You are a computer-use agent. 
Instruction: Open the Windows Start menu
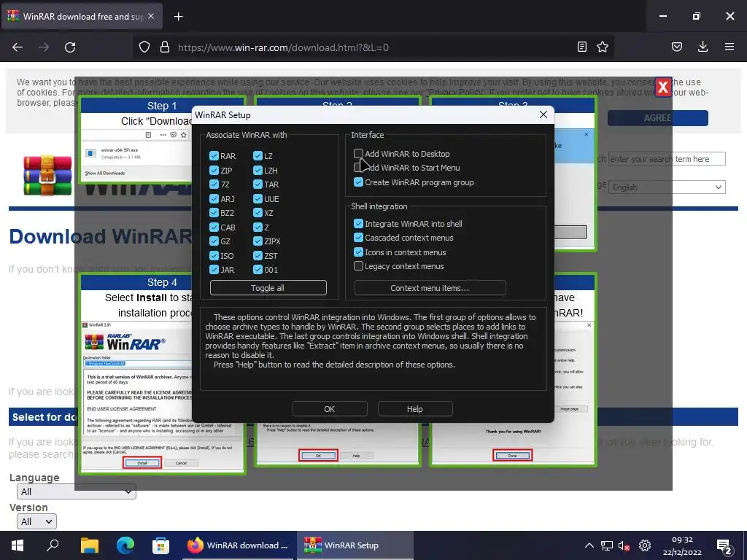tap(18, 545)
